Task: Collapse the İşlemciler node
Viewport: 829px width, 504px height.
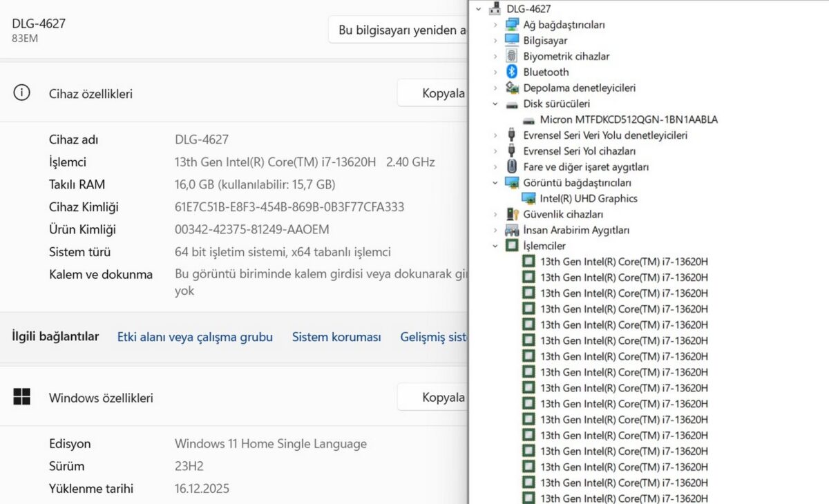Action: 495,246
